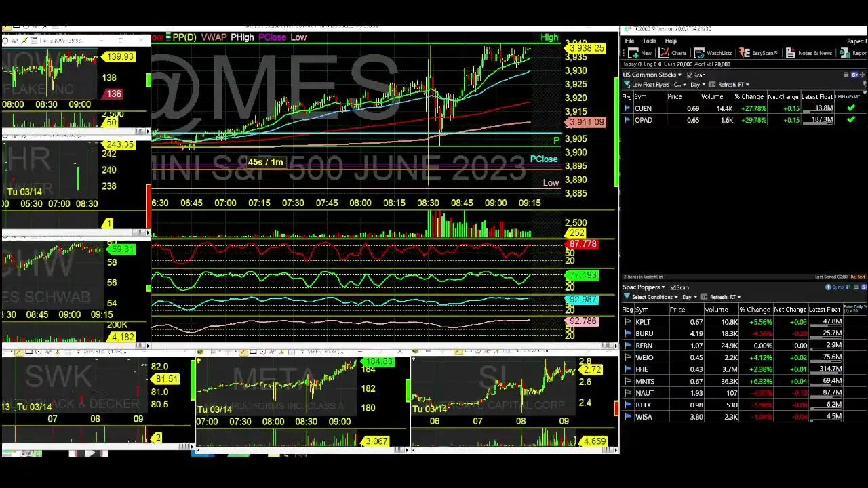
Task: Click the refresh timer icon in Spac Poppers
Action: pos(704,297)
